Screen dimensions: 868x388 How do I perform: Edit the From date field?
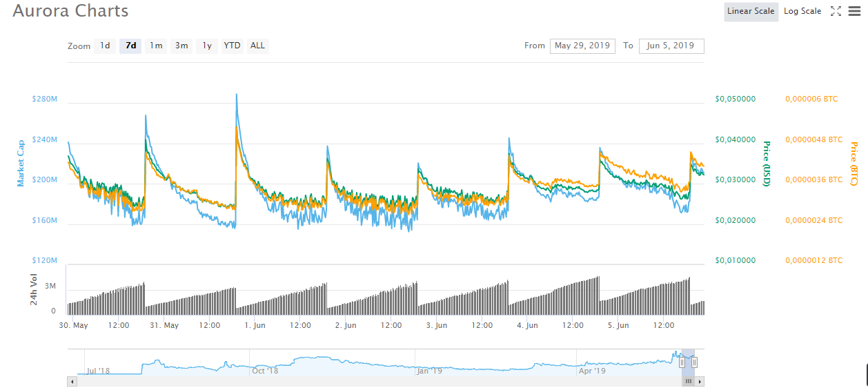tap(582, 46)
